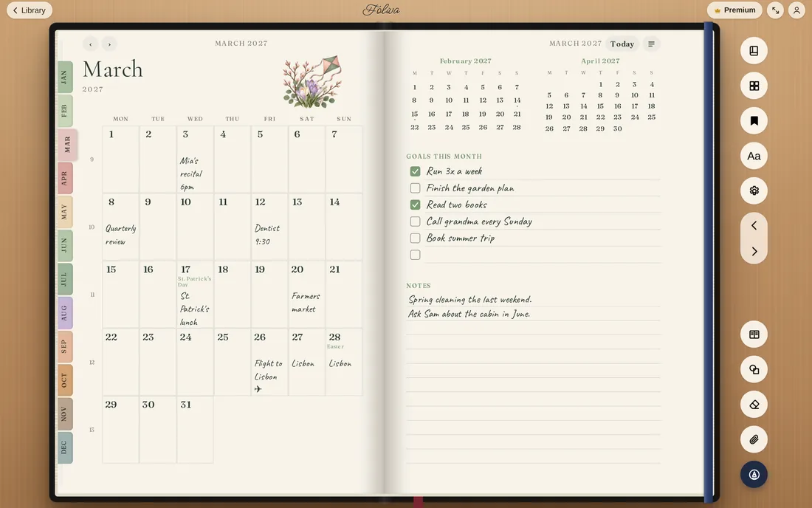
Task: Select the dark blue pen tool button
Action: pyautogui.click(x=754, y=474)
